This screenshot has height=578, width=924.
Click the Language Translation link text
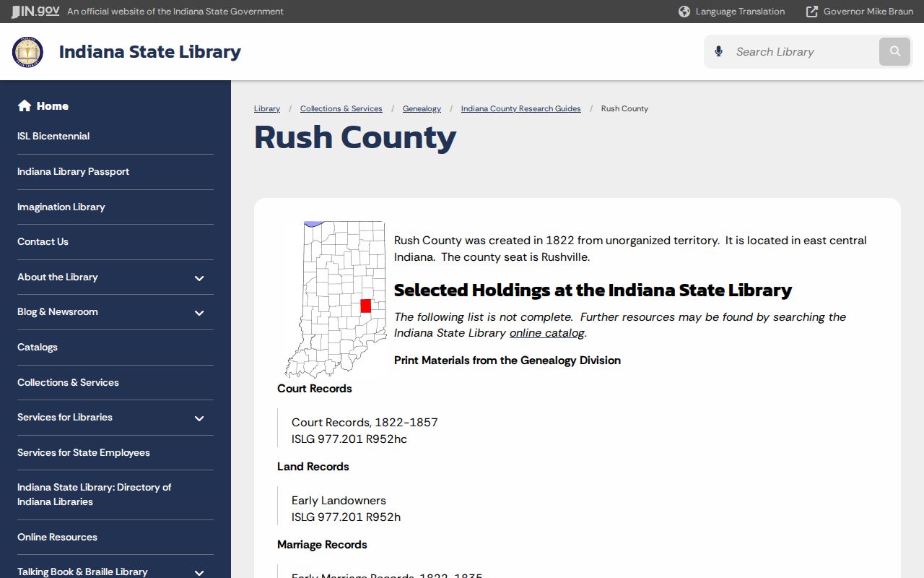click(740, 12)
